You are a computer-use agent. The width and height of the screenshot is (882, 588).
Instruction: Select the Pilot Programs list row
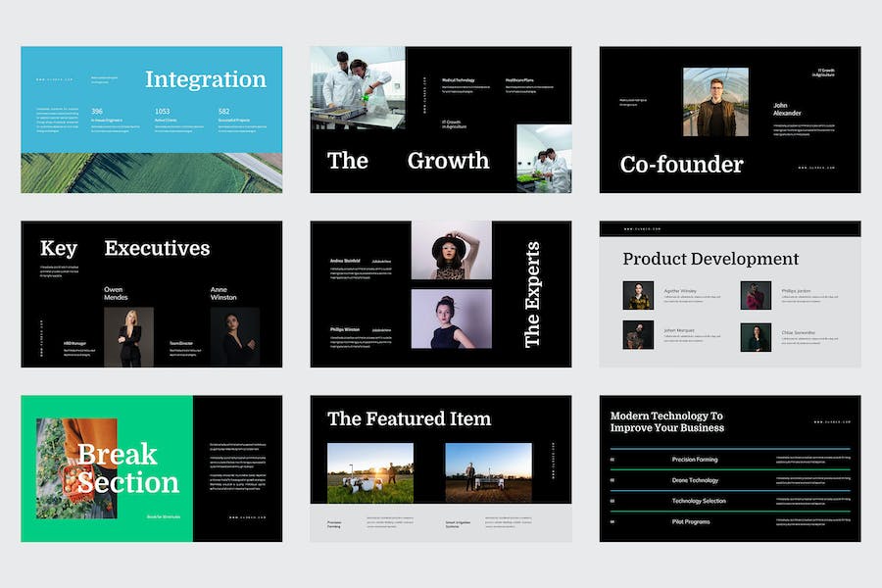coord(730,521)
